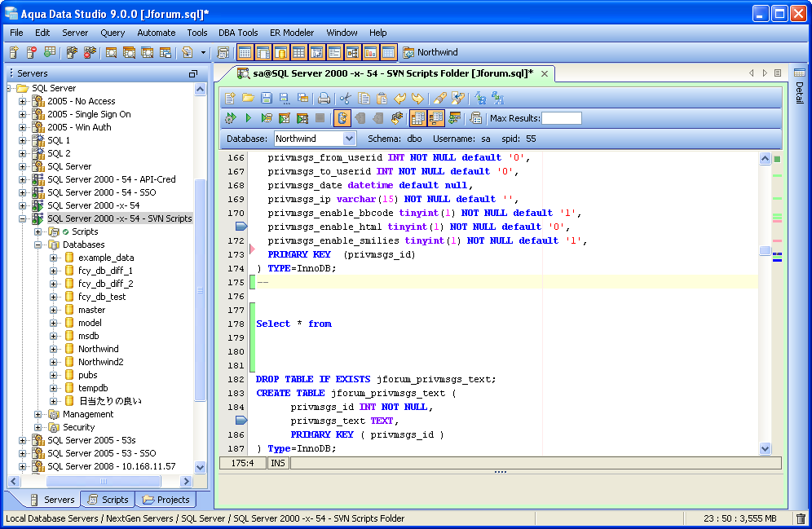Open the DBA Tools menu
This screenshot has width=812, height=529.
click(x=237, y=33)
